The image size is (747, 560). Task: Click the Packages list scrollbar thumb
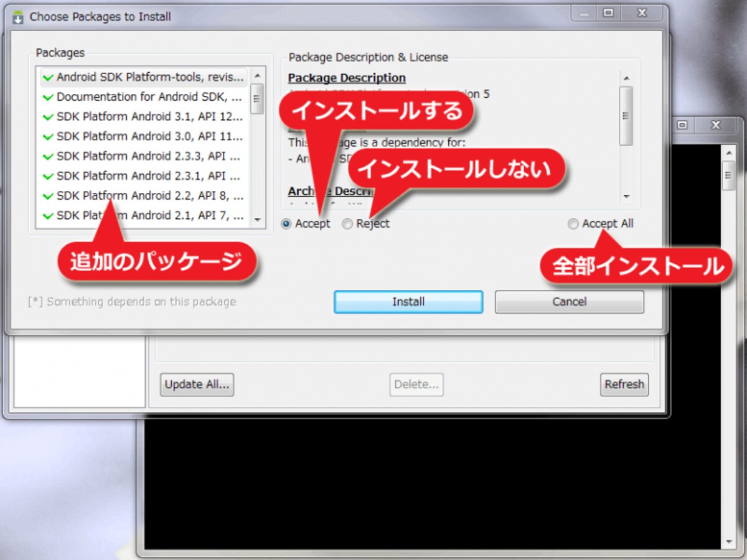coord(258,98)
